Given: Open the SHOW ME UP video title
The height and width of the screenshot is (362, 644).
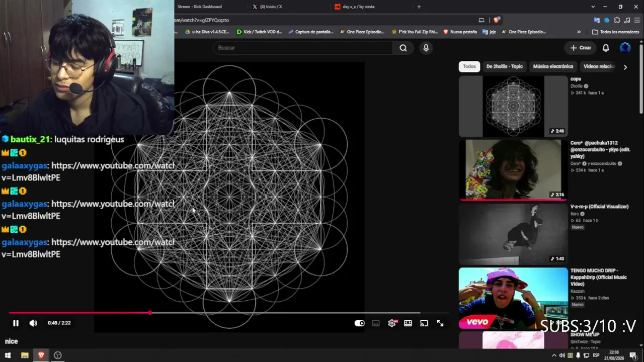Looking at the screenshot, I should click(x=585, y=335).
